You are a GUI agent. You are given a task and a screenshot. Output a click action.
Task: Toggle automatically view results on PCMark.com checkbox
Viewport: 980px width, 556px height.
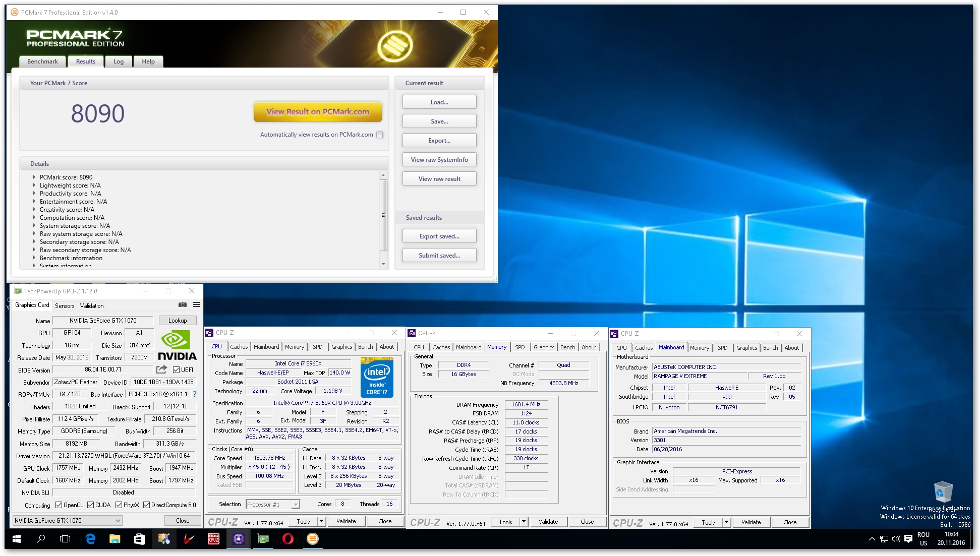[x=380, y=135]
